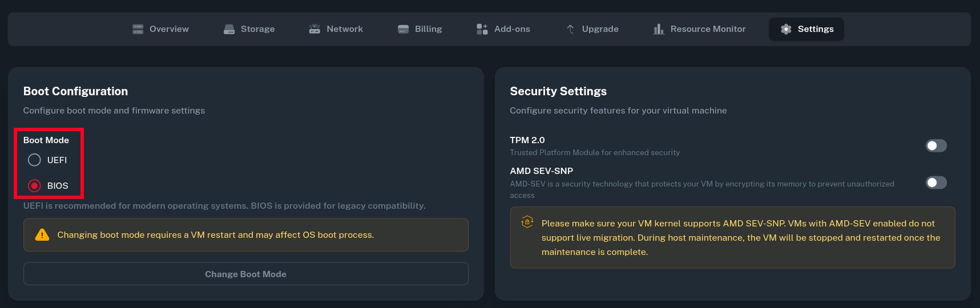Click the boot mode restart warning message

pos(215,235)
